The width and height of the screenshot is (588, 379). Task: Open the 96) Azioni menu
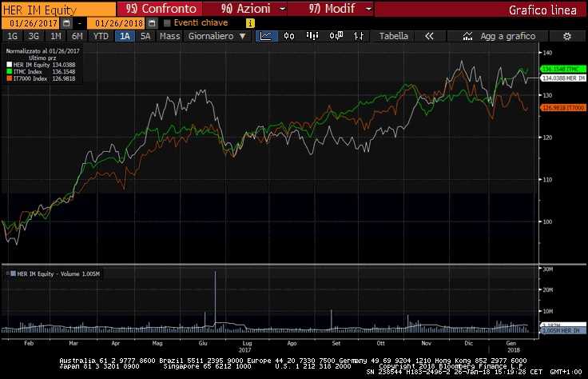(245, 9)
